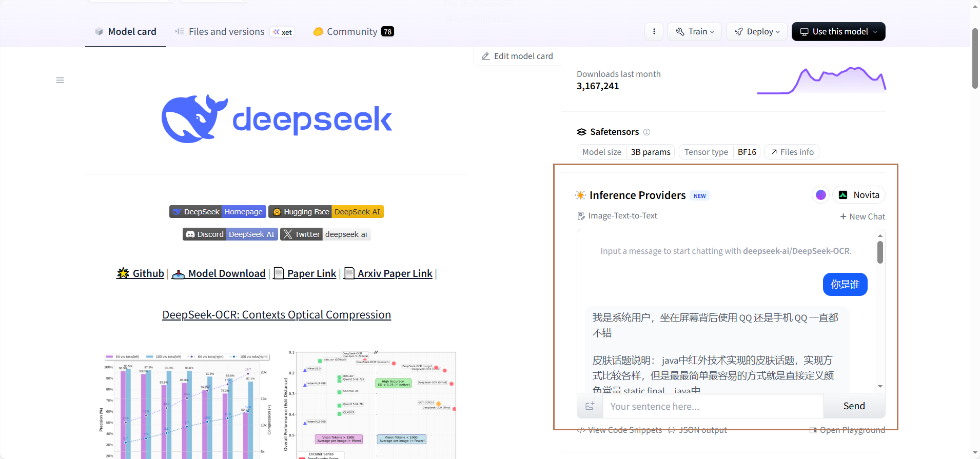980x459 pixels.
Task: Click the X Twitter logo icon
Action: click(x=288, y=234)
